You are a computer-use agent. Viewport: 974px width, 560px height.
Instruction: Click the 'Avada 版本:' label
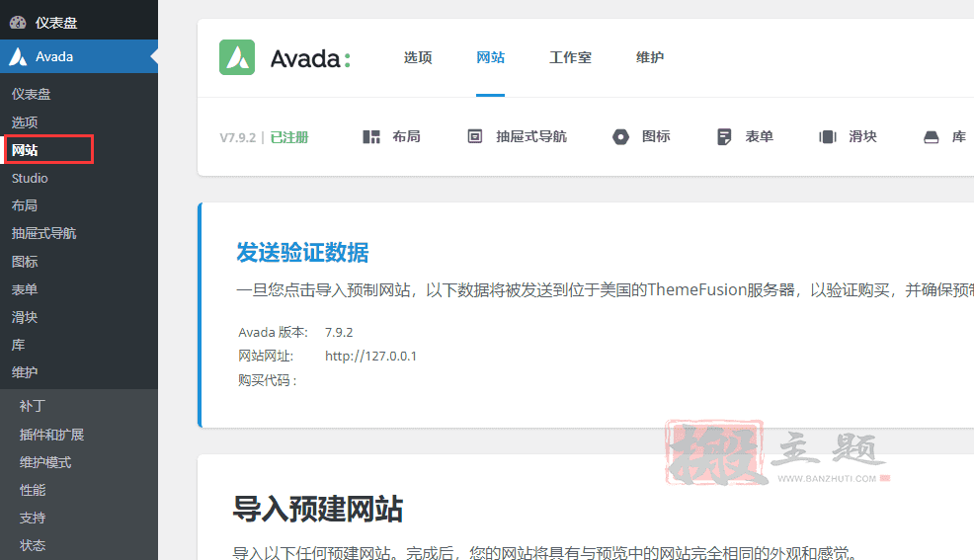[x=274, y=332]
